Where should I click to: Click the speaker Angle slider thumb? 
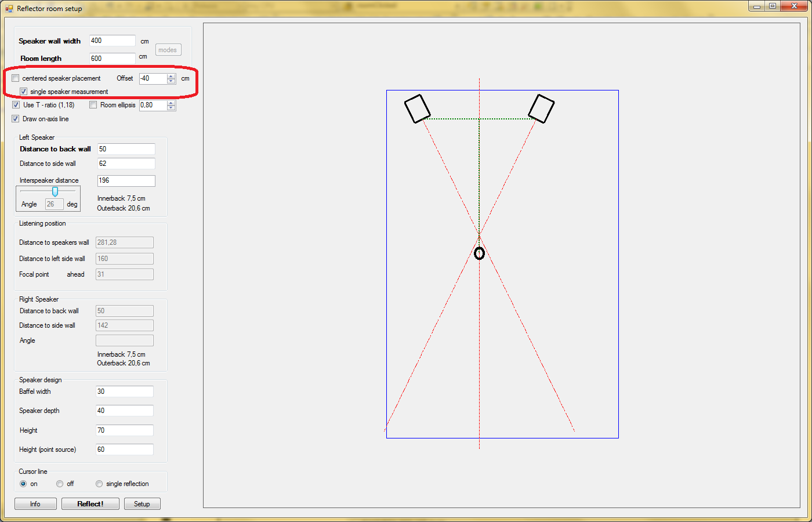click(55, 191)
